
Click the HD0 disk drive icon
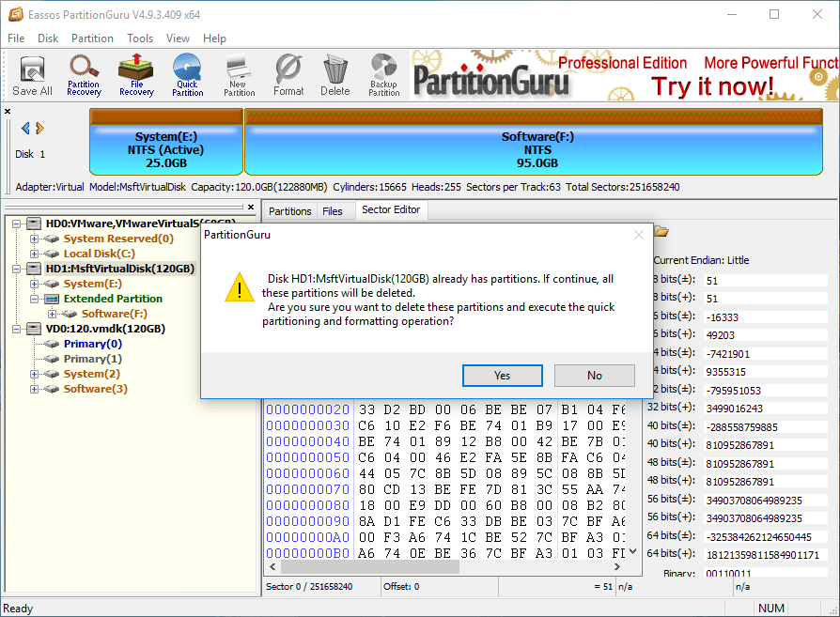pyautogui.click(x=34, y=224)
